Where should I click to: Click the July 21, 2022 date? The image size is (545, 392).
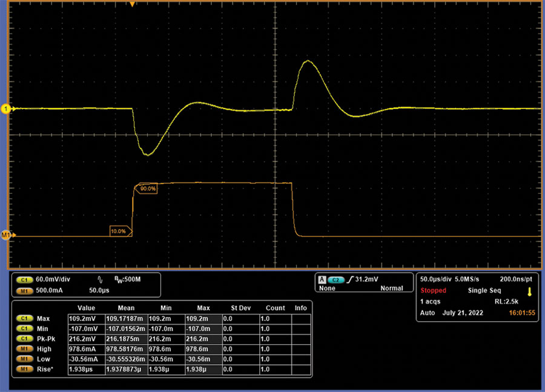point(463,313)
